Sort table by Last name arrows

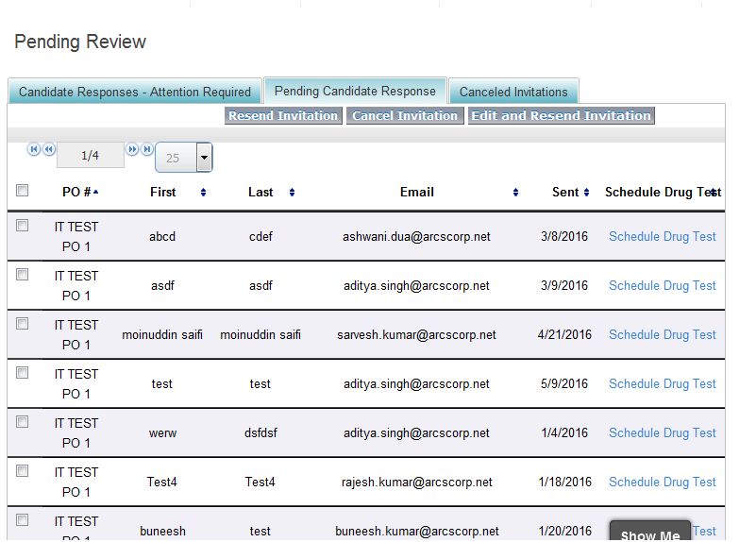click(292, 193)
